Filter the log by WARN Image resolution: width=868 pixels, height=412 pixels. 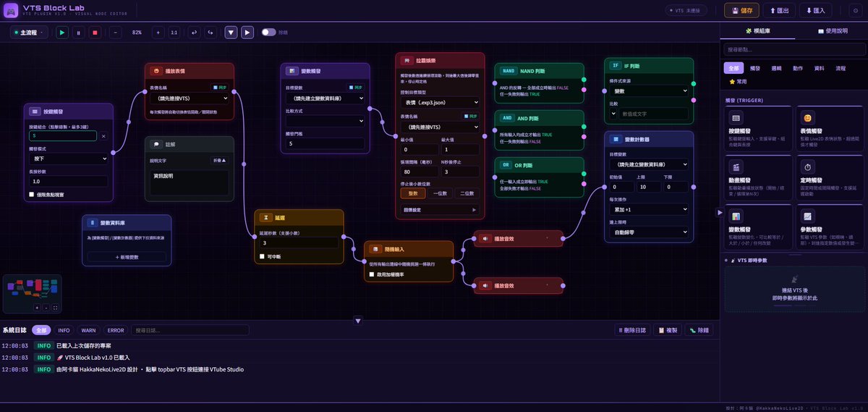click(x=88, y=330)
